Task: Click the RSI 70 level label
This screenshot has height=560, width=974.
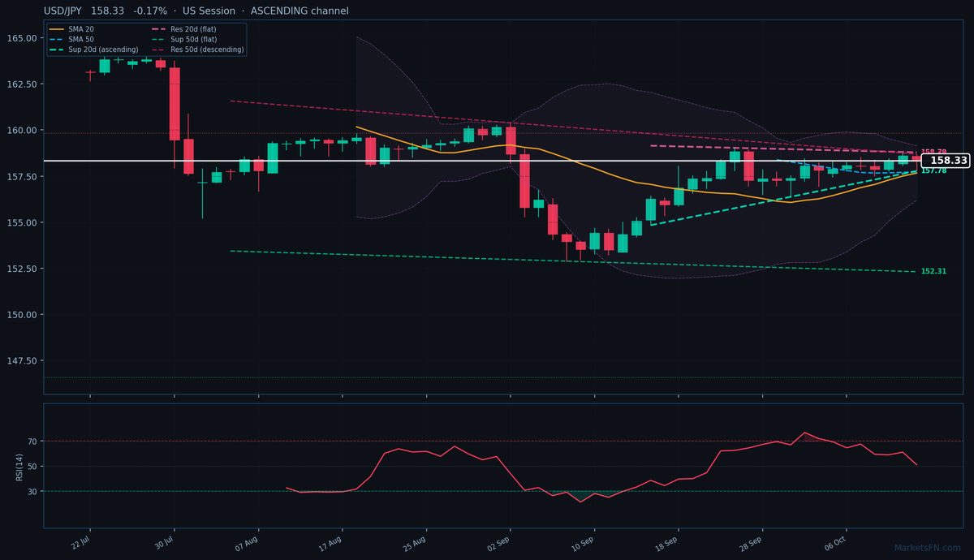Action: click(x=32, y=442)
